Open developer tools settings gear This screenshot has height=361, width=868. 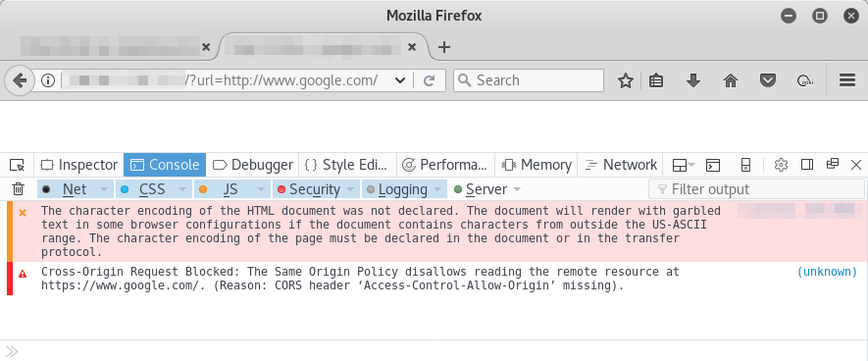pyautogui.click(x=781, y=165)
